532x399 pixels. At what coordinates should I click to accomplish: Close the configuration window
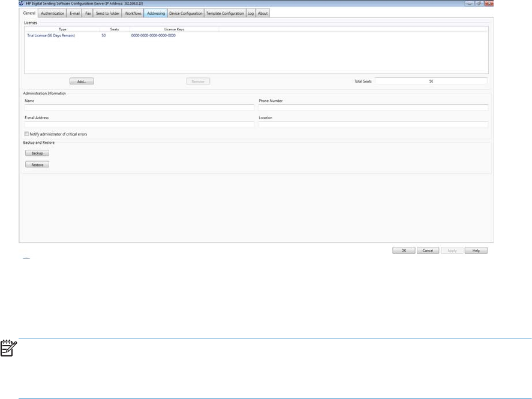[489, 4]
